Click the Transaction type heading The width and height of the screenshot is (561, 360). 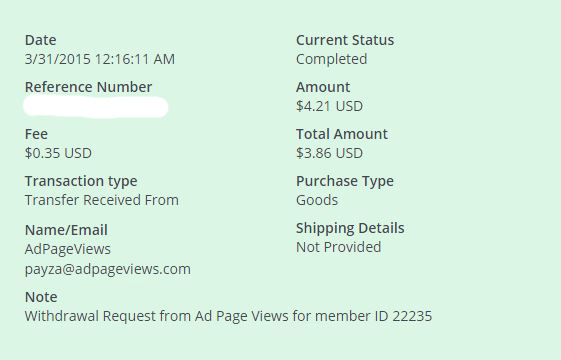tap(81, 181)
